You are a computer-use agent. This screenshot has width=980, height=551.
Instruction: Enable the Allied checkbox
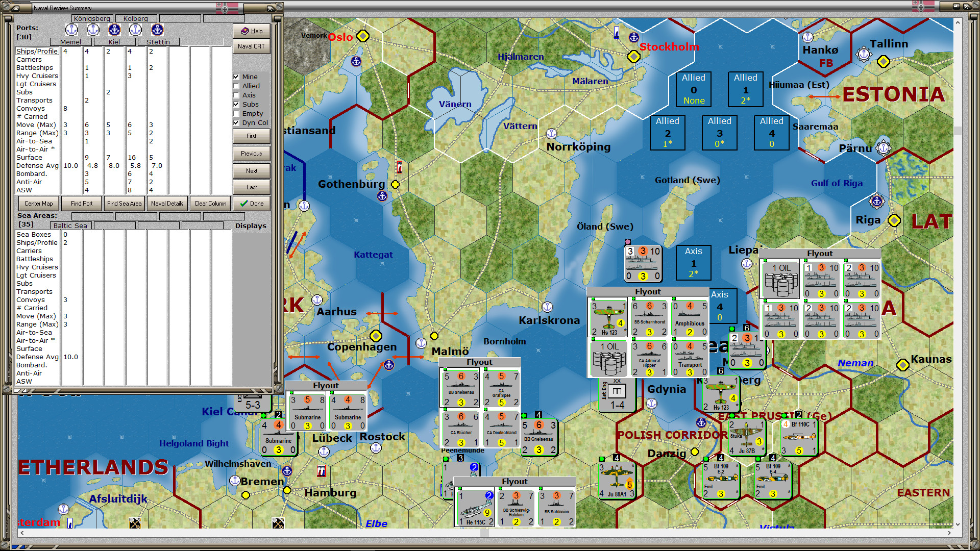tap(236, 86)
